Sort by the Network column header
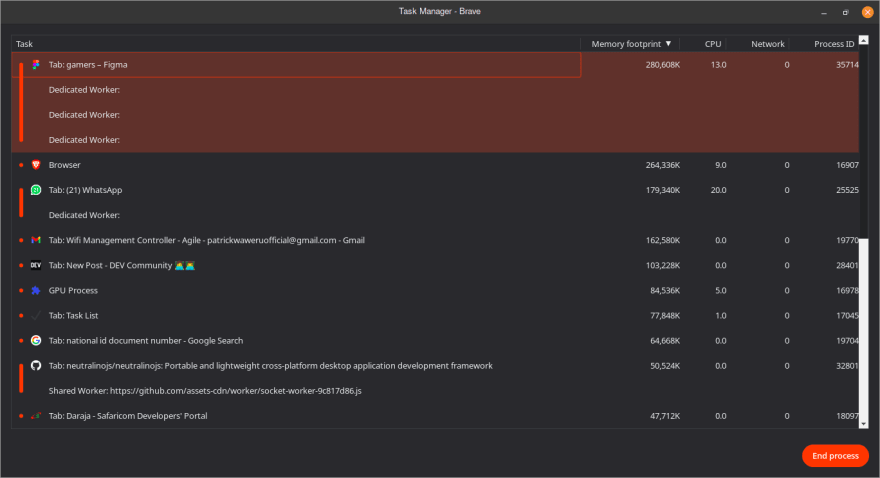Viewport: 880px width, 478px height. [768, 44]
